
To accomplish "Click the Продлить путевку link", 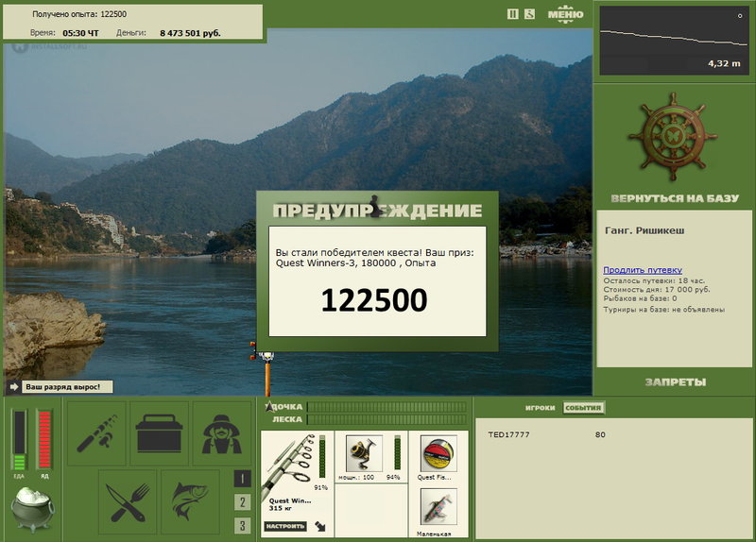I will click(643, 270).
